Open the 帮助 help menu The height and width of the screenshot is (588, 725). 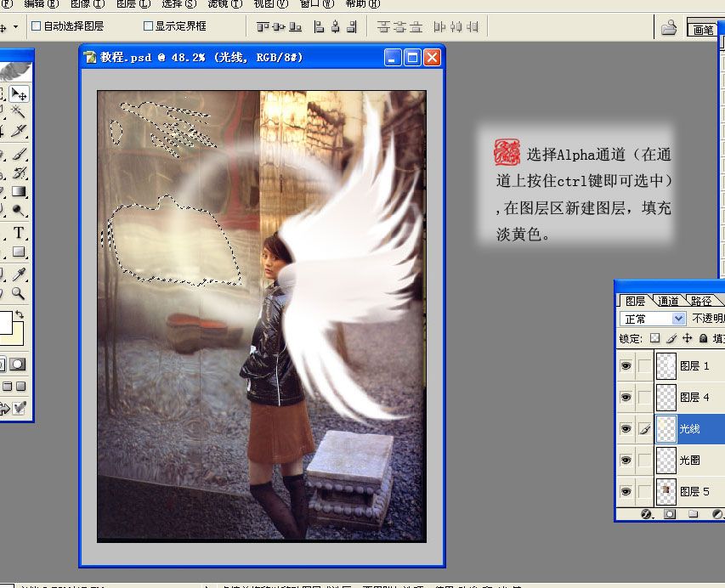[x=362, y=4]
